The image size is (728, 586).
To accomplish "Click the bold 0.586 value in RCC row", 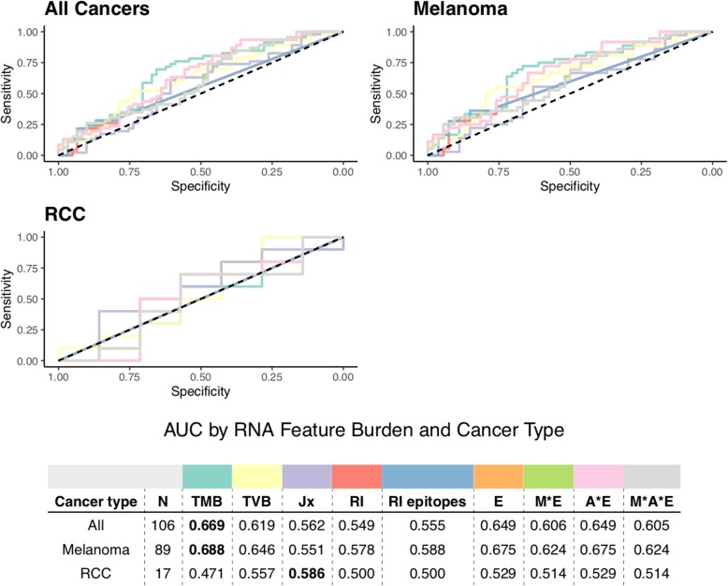I will [x=305, y=564].
